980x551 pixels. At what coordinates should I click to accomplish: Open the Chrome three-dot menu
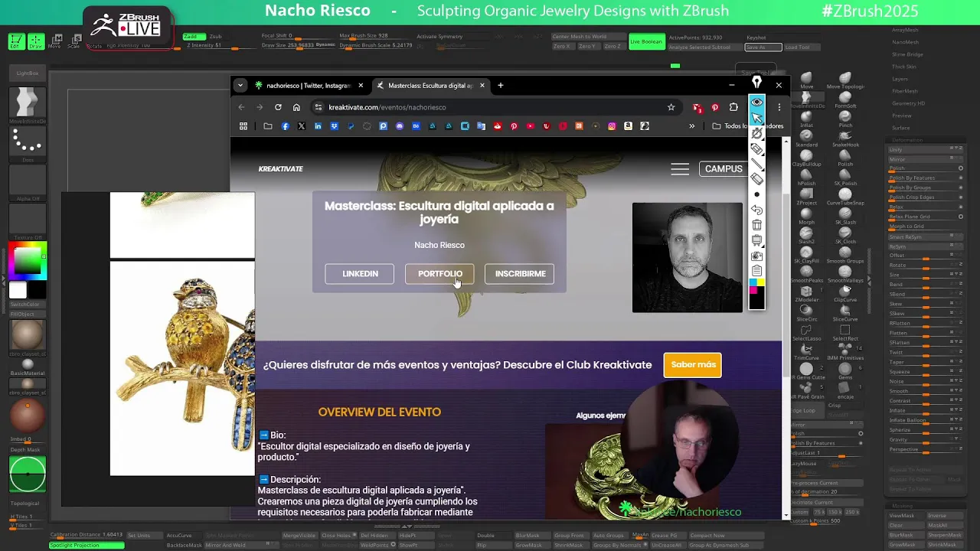[779, 107]
